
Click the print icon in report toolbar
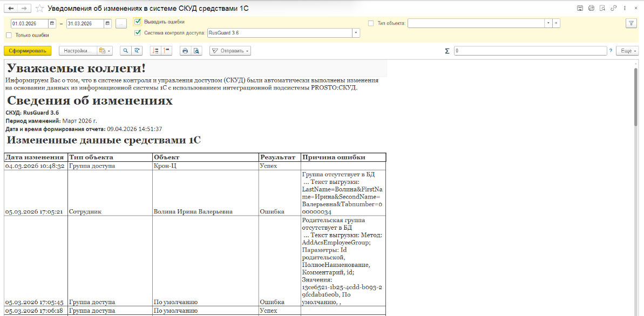(185, 51)
